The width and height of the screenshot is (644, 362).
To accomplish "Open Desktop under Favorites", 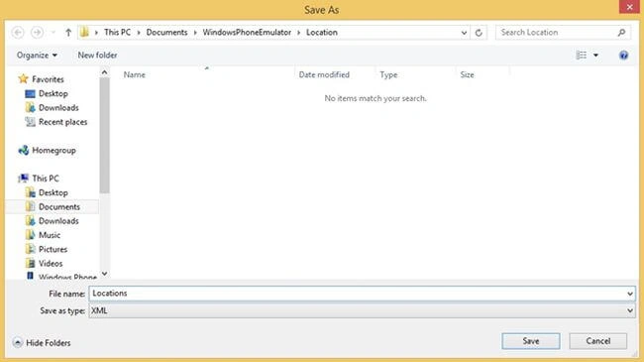I will click(x=53, y=93).
